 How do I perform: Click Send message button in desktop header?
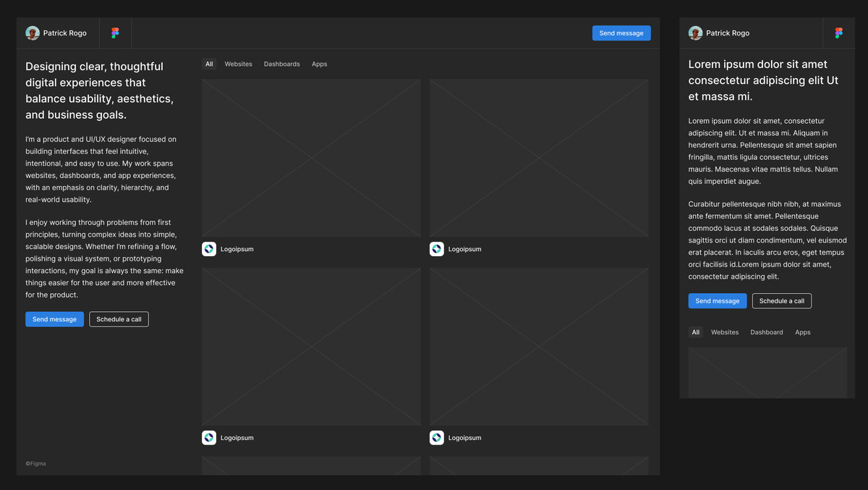(x=621, y=33)
